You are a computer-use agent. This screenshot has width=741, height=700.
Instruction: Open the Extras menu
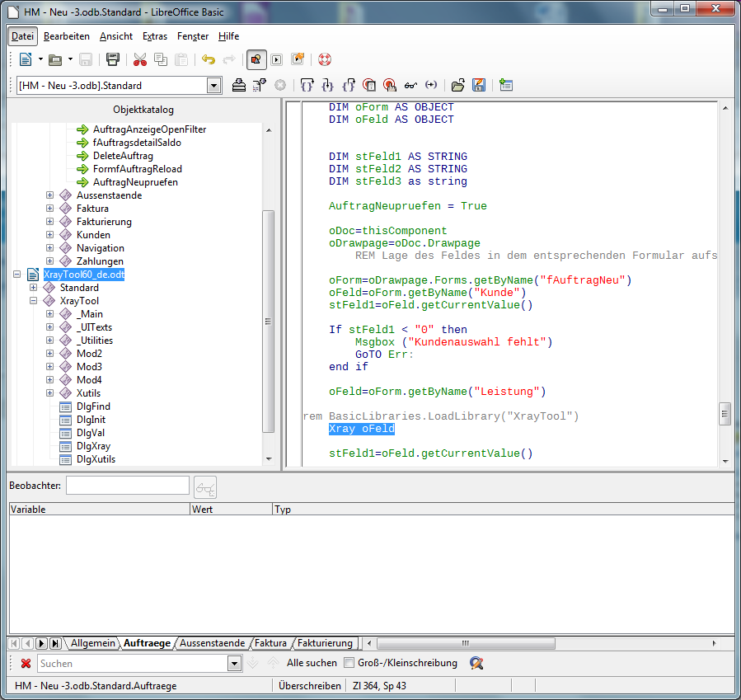pyautogui.click(x=154, y=35)
